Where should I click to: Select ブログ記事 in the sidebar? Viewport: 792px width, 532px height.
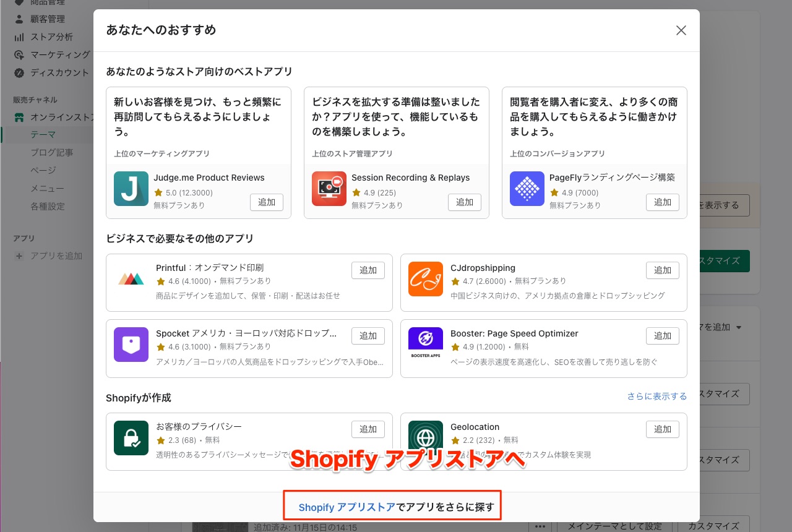[x=52, y=153]
